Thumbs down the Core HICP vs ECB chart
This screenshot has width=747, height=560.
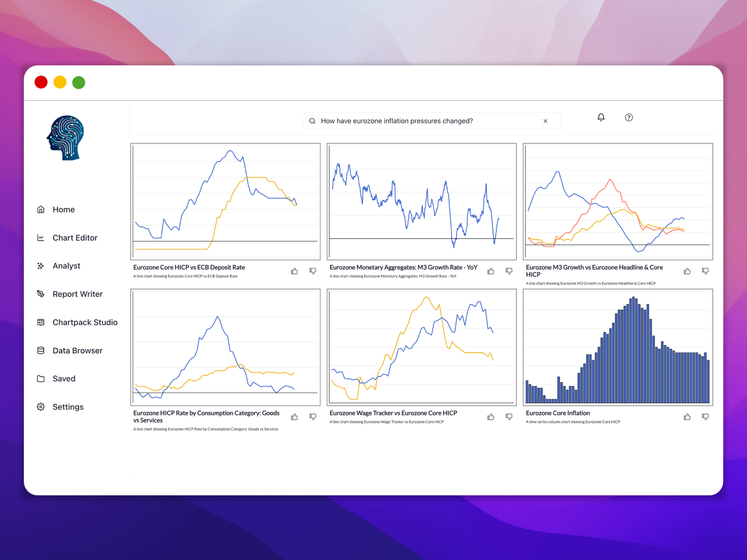pyautogui.click(x=312, y=271)
